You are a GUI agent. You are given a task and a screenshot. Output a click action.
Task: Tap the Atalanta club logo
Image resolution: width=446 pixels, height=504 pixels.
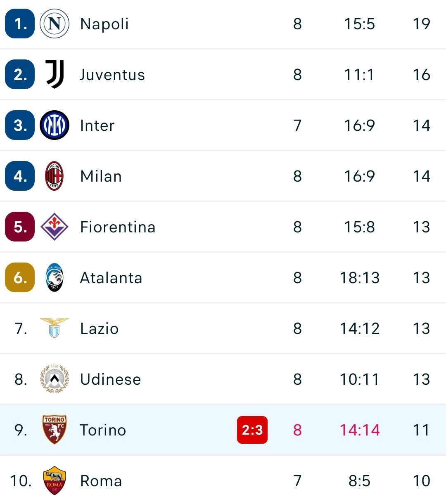(x=55, y=277)
